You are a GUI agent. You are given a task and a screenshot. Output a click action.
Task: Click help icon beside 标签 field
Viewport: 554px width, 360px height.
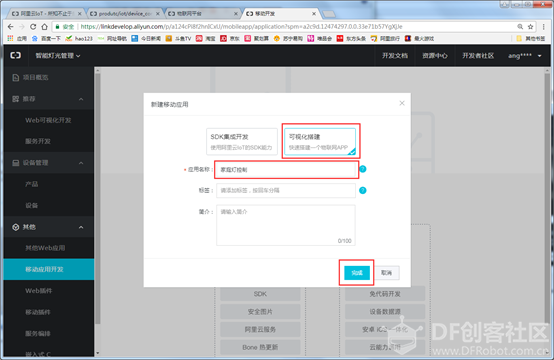coord(363,190)
